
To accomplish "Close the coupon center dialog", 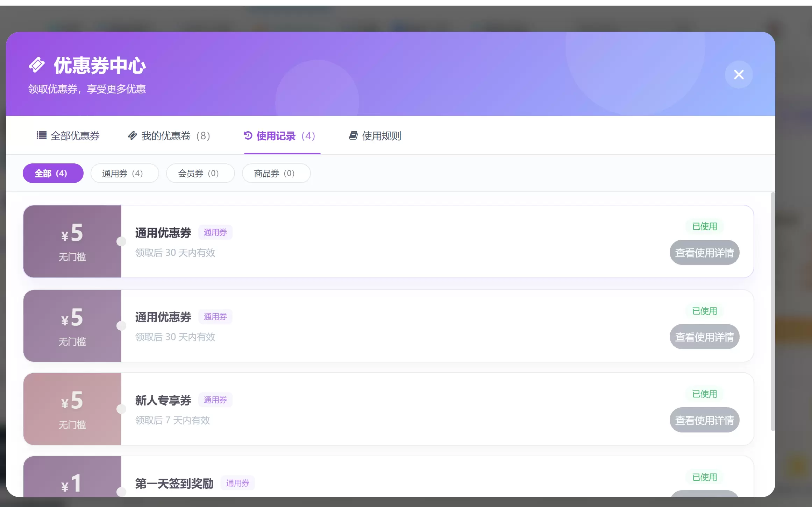I will click(x=739, y=75).
